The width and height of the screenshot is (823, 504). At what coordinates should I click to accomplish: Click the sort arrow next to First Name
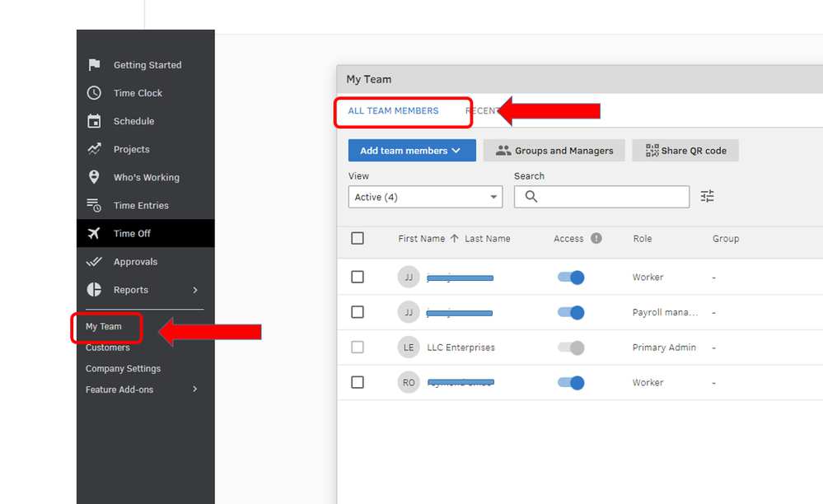[455, 238]
